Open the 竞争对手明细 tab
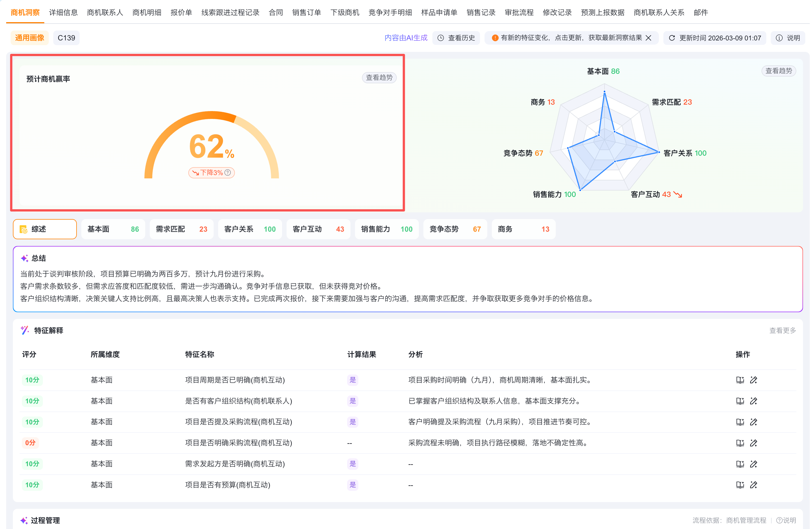Screen dimensions: 812x529 pos(390,13)
